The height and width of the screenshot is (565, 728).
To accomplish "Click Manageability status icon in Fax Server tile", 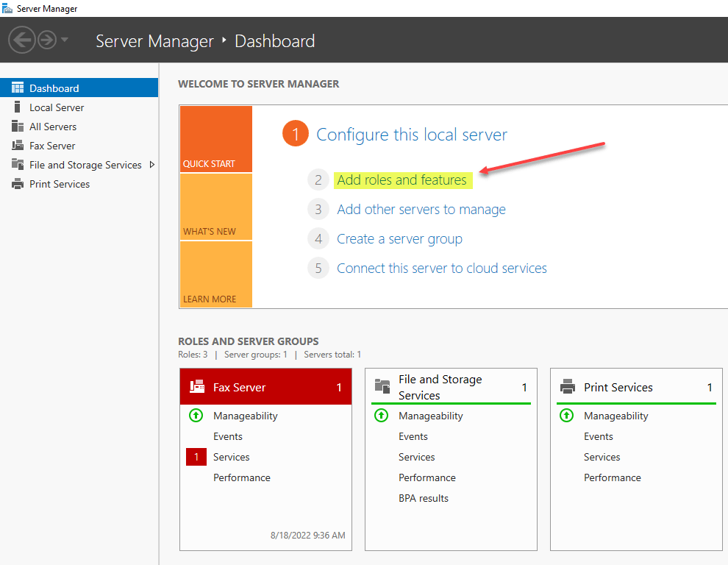I will 196,416.
